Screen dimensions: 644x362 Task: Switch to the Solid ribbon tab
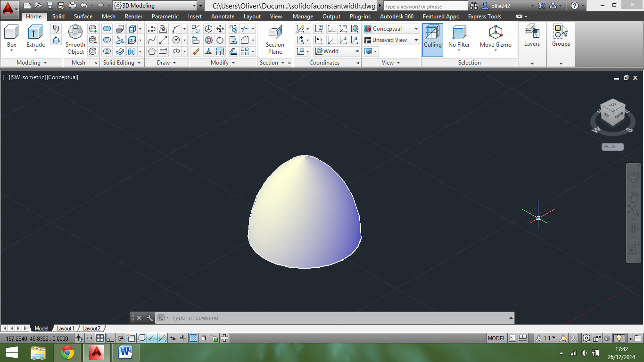[58, 16]
